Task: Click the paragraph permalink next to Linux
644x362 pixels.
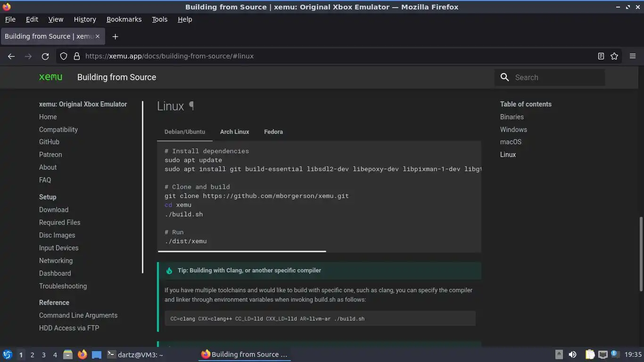Action: tap(191, 106)
